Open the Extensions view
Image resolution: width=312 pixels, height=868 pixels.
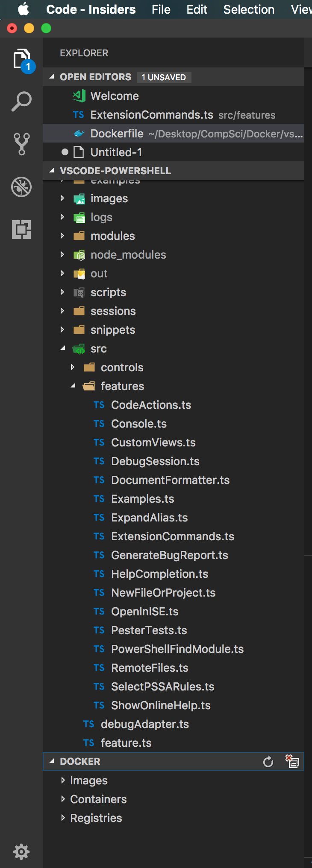pos(21,230)
